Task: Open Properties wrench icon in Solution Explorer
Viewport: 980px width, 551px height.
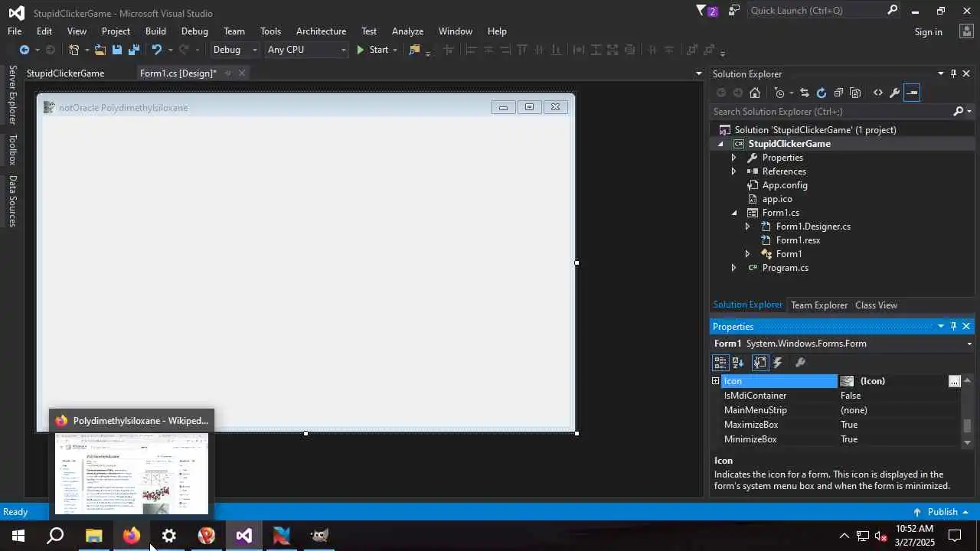Action: tap(894, 93)
